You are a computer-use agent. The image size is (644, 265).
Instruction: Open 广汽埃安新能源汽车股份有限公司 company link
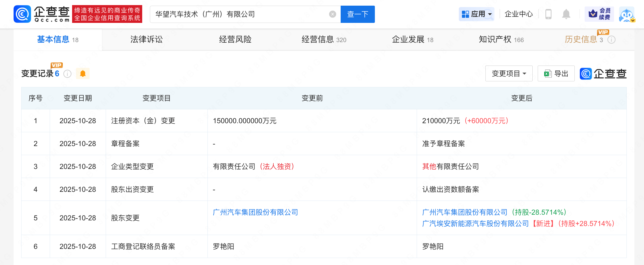[x=475, y=224]
